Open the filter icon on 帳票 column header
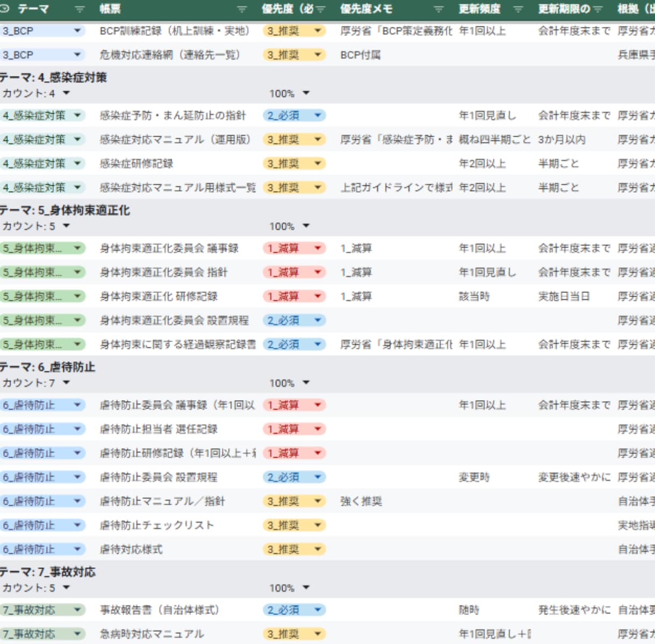Viewport: 655px width, 644px height. pyautogui.click(x=242, y=9)
